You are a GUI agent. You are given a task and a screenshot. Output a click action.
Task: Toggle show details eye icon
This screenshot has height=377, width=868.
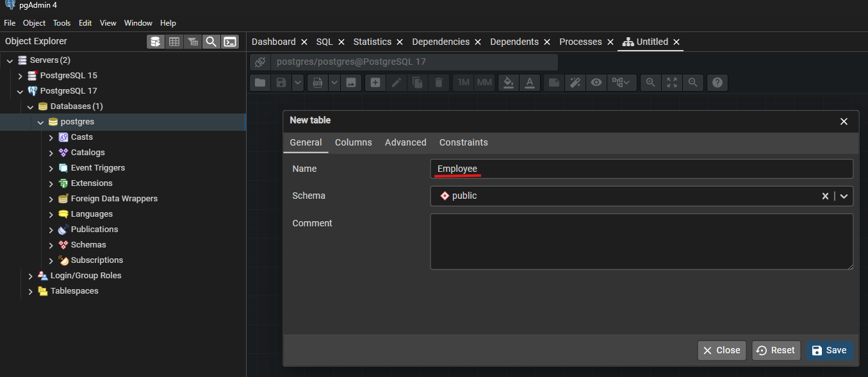tap(596, 83)
